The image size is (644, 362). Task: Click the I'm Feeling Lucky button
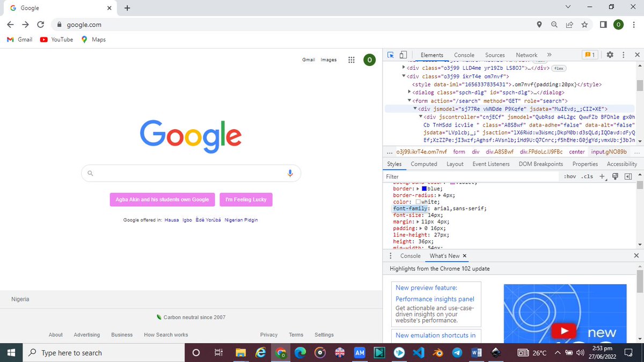pyautogui.click(x=246, y=200)
